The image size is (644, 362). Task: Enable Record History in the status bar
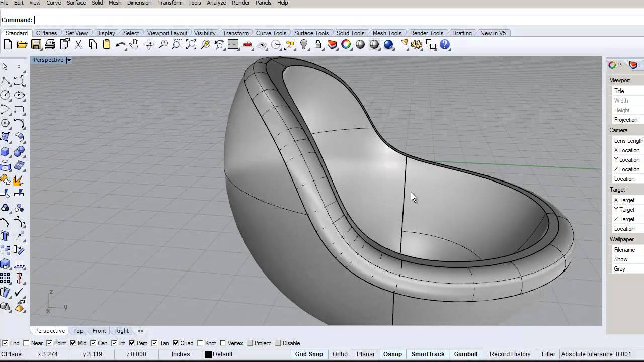pos(510,354)
